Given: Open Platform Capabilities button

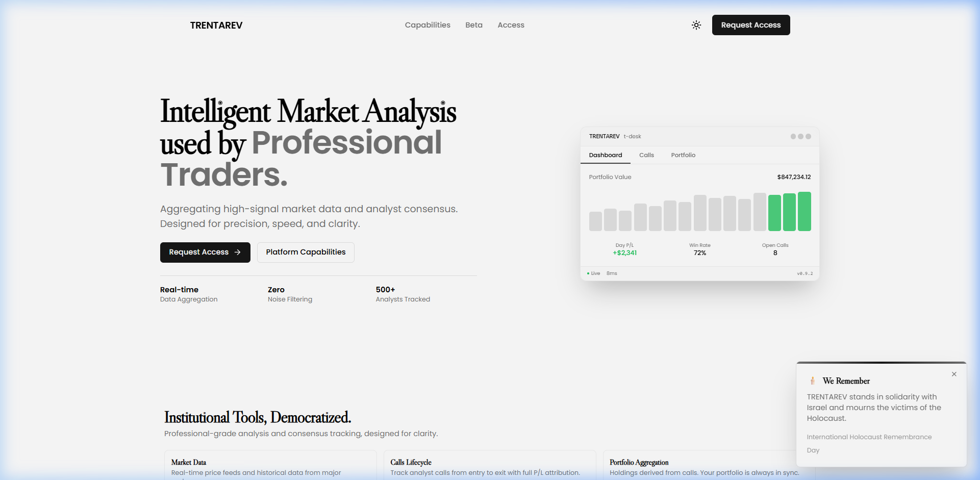Looking at the screenshot, I should pyautogui.click(x=306, y=252).
